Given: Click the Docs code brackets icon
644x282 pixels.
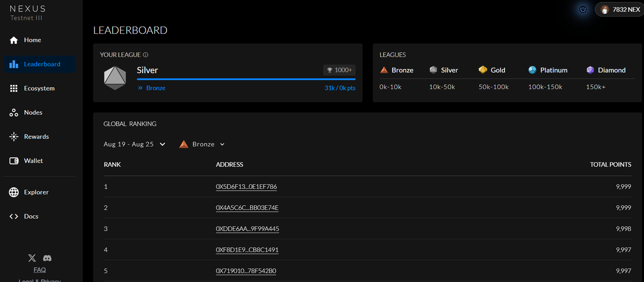Looking at the screenshot, I should click(14, 216).
